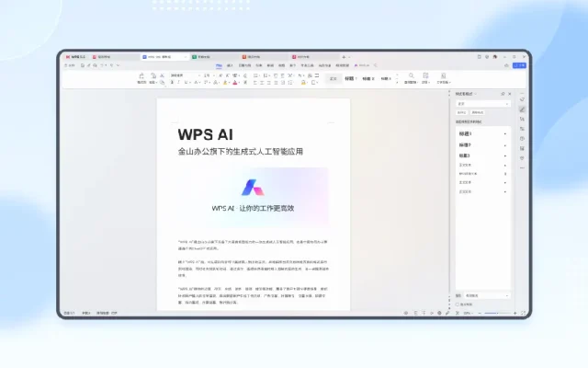The width and height of the screenshot is (588, 368).
Task: Open the font name combo box
Action: 186,75
